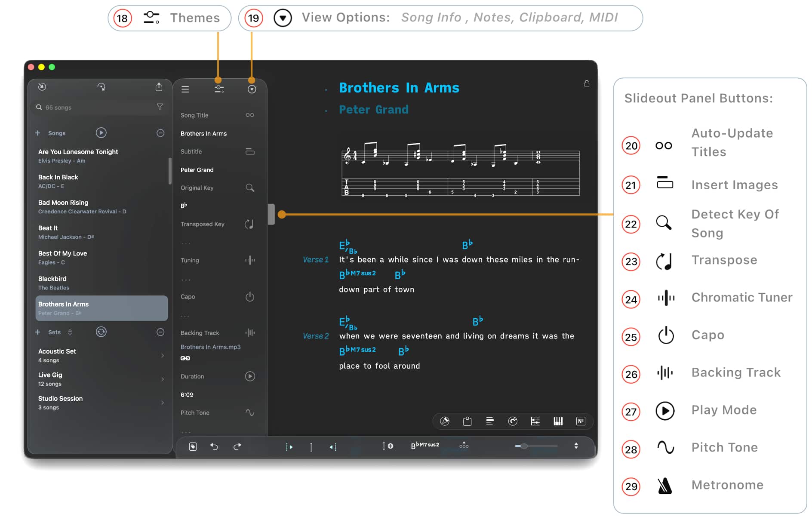Click the insert-plus cursor in bottom toolbar
Screen dimensions: 812x526
388,446
